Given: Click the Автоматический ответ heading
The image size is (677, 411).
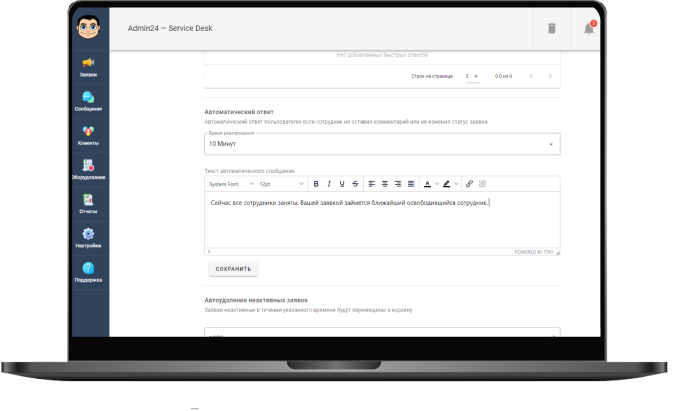Looking at the screenshot, I should (x=239, y=112).
